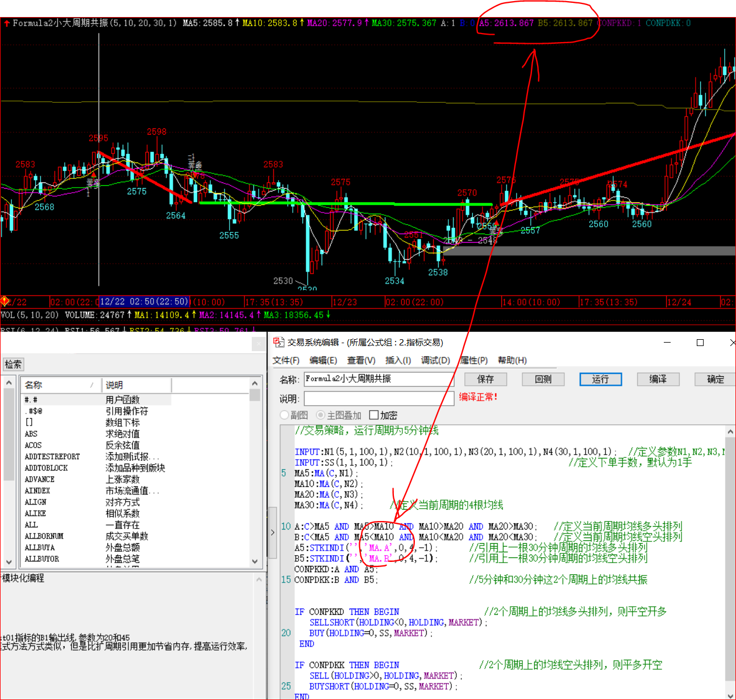Click the 2598 price high label on chart
This screenshot has width=736, height=700.
[x=157, y=132]
